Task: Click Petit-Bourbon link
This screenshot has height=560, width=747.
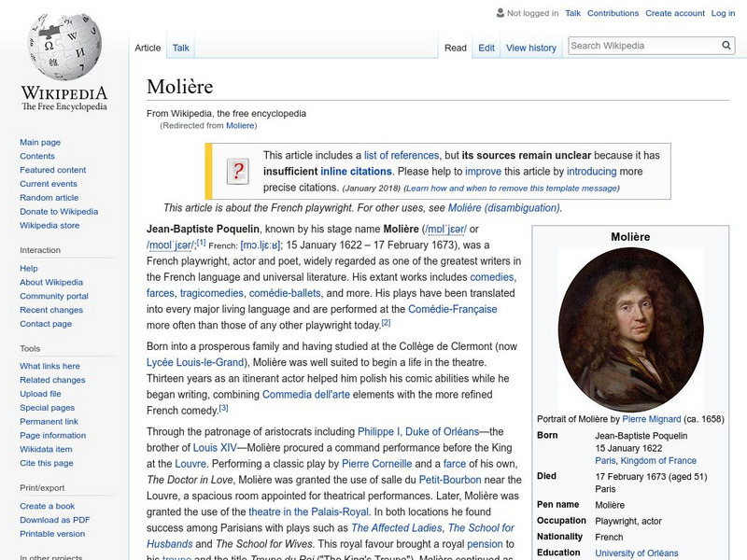Action: tap(450, 480)
